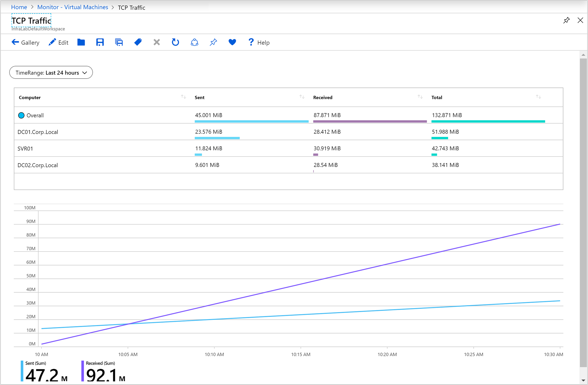Screen dimensions: 588x385
Task: Share the workbook via the share icon
Action: [x=195, y=42]
